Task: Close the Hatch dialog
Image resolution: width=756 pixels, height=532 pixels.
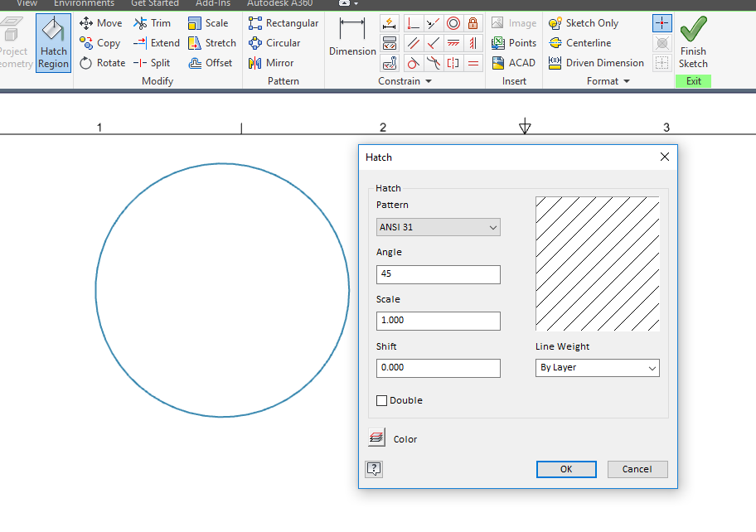Action: [664, 157]
